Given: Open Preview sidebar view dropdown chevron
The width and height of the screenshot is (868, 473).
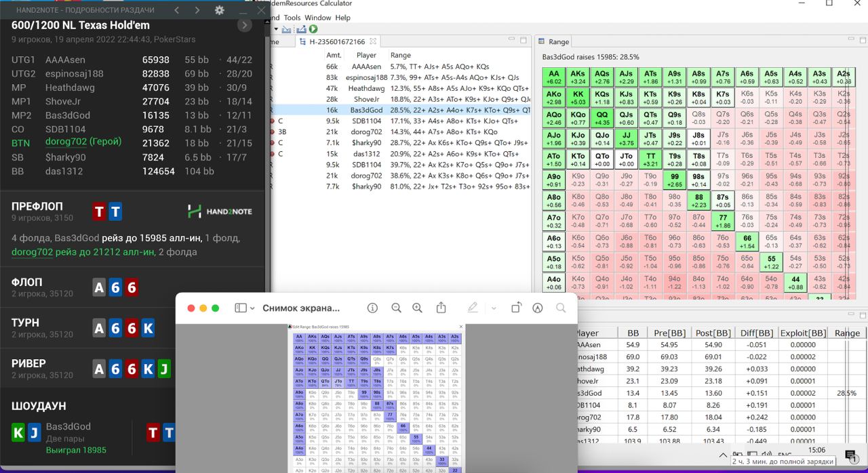Looking at the screenshot, I should click(x=252, y=308).
